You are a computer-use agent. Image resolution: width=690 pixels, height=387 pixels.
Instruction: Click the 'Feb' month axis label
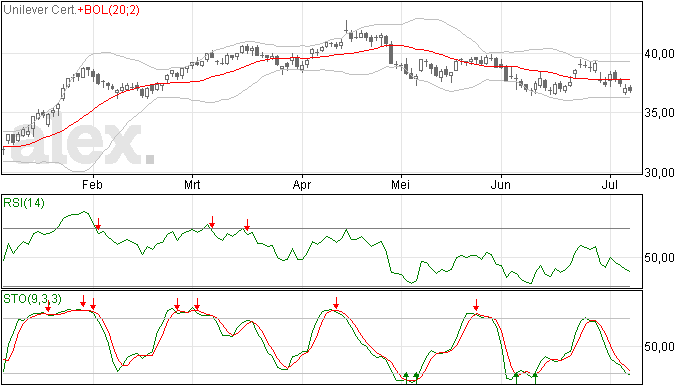[x=92, y=184]
